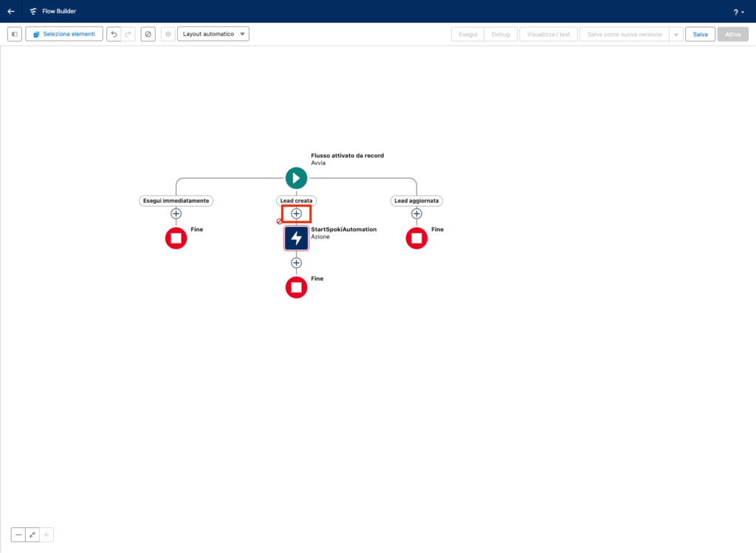Viewport: 756px width, 553px height.
Task: Add element under Esegui immediatamente
Action: pyautogui.click(x=176, y=213)
